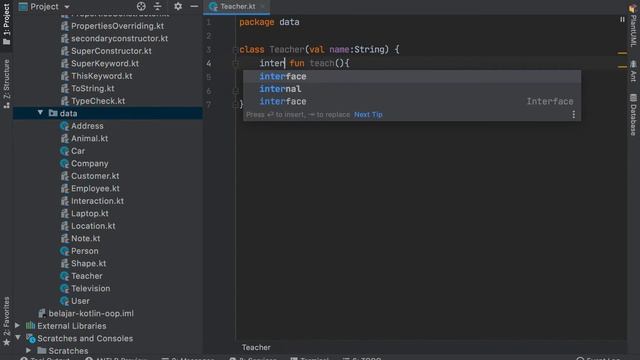
Task: Collapse Scratches and Consoles node
Action: point(18,338)
